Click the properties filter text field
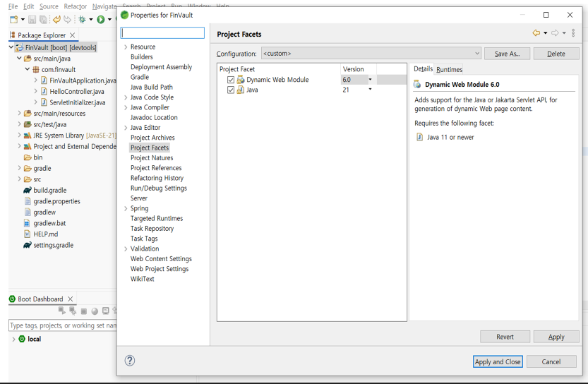 162,32
